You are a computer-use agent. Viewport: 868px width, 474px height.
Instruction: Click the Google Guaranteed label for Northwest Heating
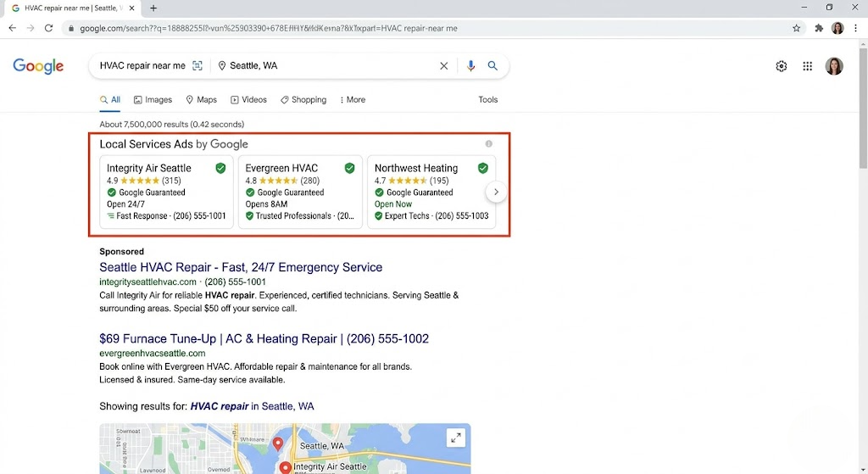click(x=414, y=192)
